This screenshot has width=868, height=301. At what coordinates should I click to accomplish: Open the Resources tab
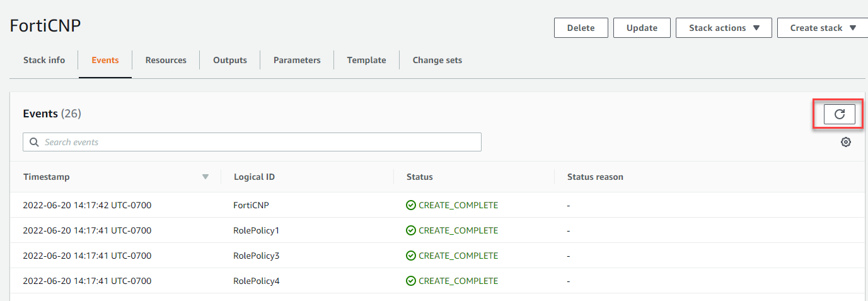click(x=166, y=61)
